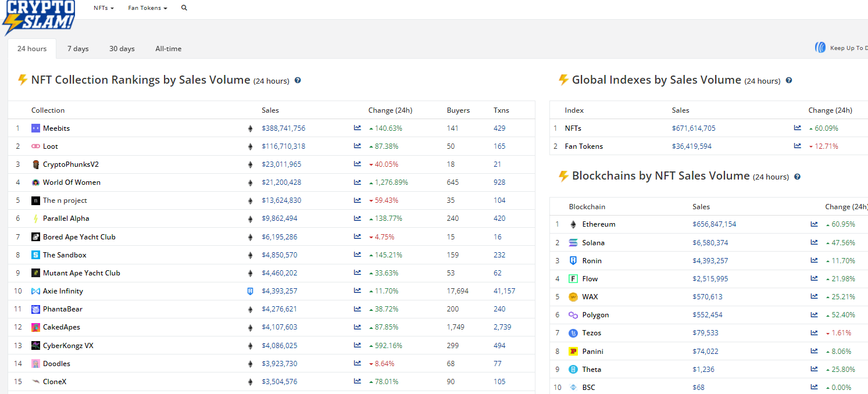
Task: Click the Ronin logo in Blockchains table
Action: click(573, 261)
